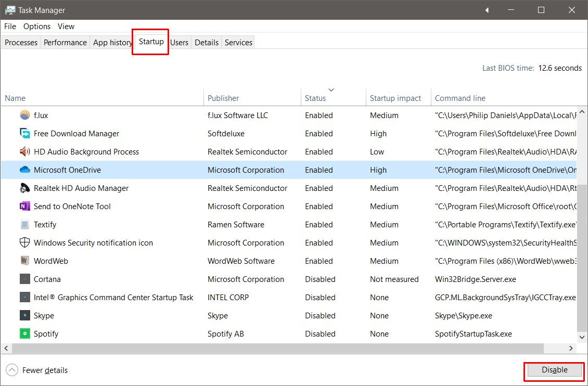Click the HD Audio Background Process speaker icon
The image size is (588, 386).
24,152
